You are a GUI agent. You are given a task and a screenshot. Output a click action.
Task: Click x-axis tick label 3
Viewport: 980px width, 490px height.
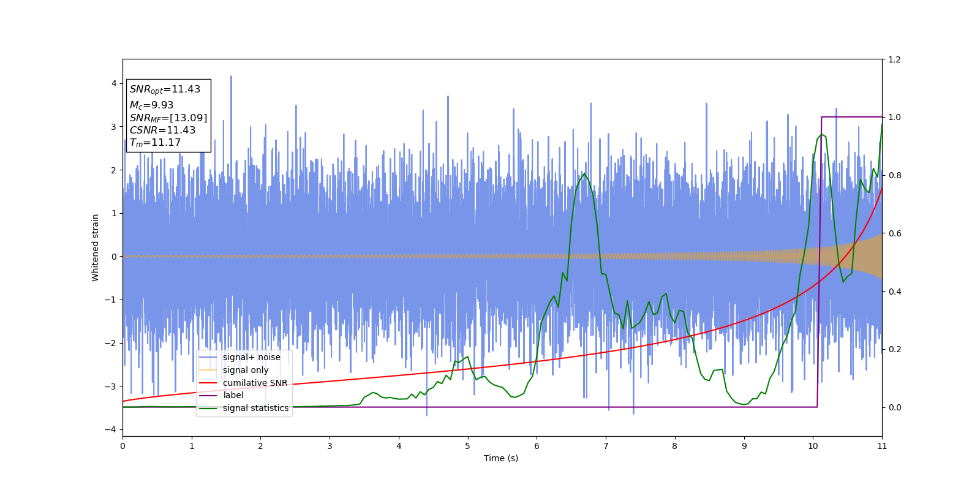click(330, 446)
